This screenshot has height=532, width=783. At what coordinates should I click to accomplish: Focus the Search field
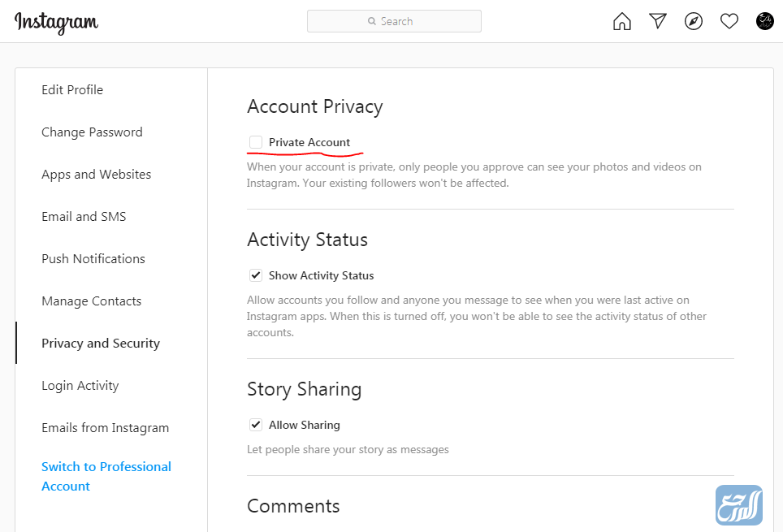coord(394,21)
